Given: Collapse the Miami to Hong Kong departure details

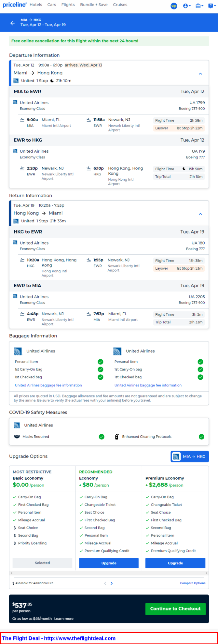Looking at the screenshot, I should point(200,74).
